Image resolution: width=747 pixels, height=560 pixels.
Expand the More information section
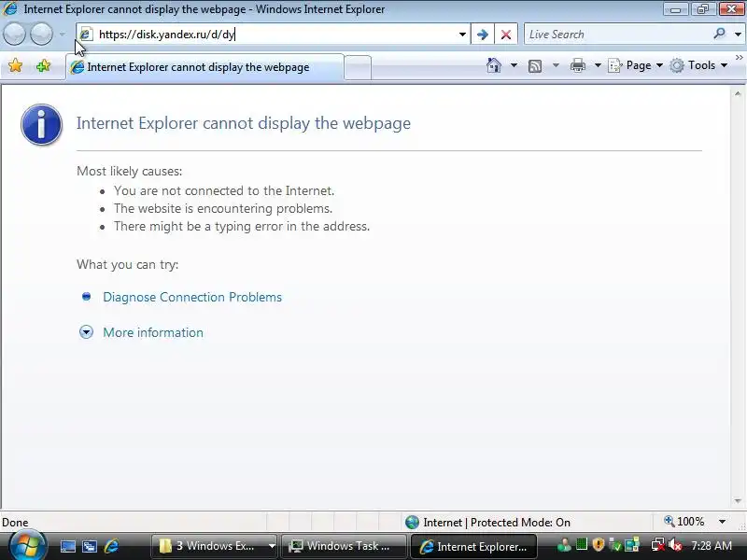(153, 332)
